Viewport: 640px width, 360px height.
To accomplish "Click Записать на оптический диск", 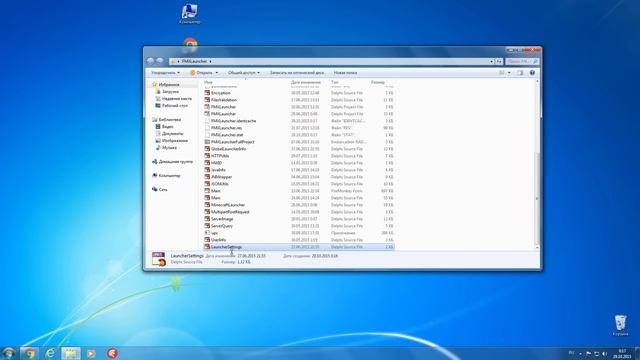I will click(297, 73).
